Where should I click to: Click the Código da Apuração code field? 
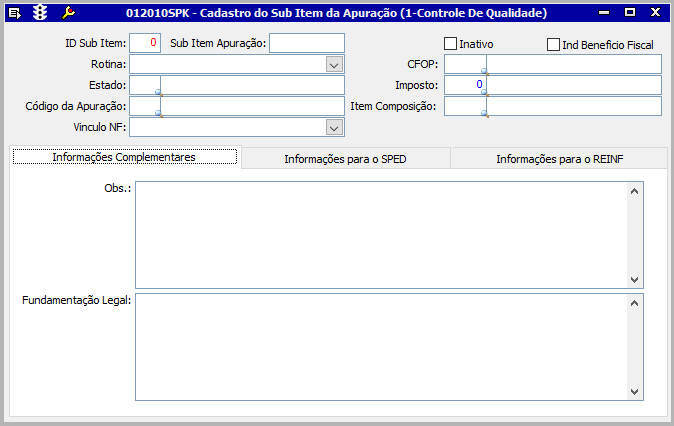[145, 106]
